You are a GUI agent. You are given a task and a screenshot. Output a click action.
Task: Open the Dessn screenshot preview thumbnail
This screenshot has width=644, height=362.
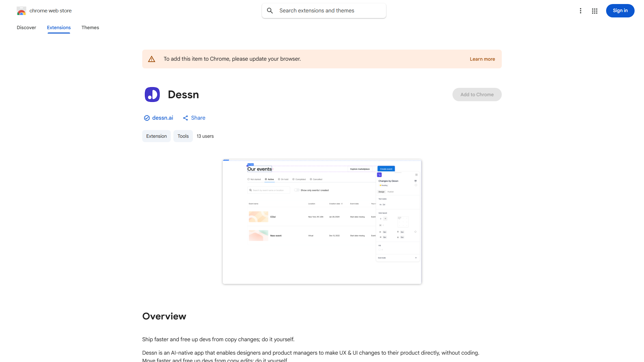pyautogui.click(x=322, y=222)
